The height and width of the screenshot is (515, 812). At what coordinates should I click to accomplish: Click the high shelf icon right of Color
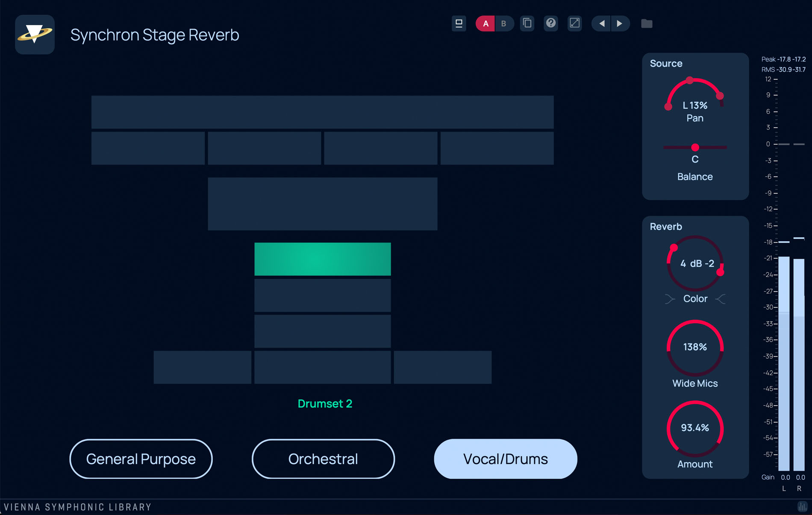click(721, 299)
